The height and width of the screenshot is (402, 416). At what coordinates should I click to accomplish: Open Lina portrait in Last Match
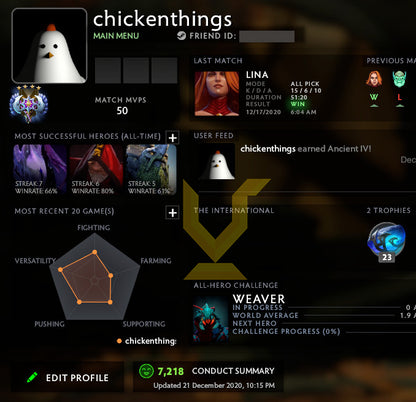[217, 94]
